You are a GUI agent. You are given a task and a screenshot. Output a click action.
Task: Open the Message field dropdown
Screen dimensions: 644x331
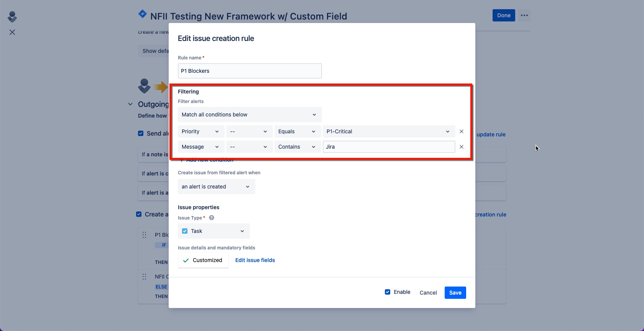[201, 147]
